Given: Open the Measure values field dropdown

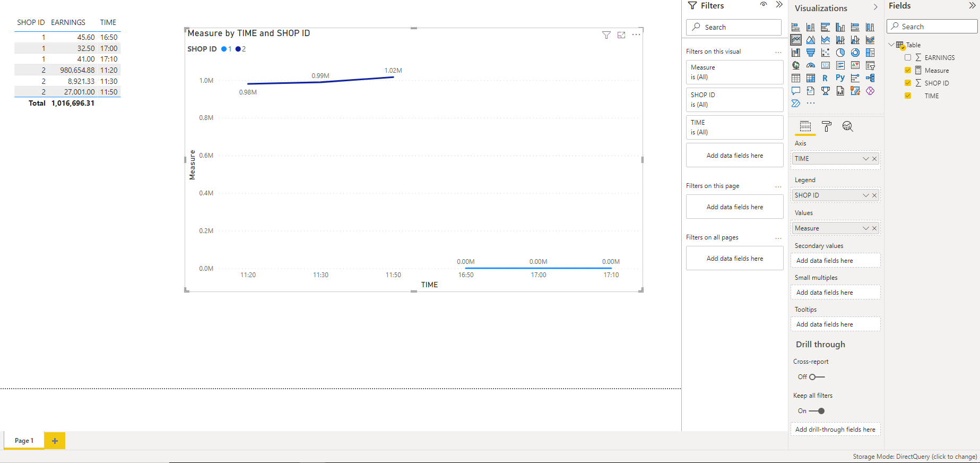Looking at the screenshot, I should (866, 228).
